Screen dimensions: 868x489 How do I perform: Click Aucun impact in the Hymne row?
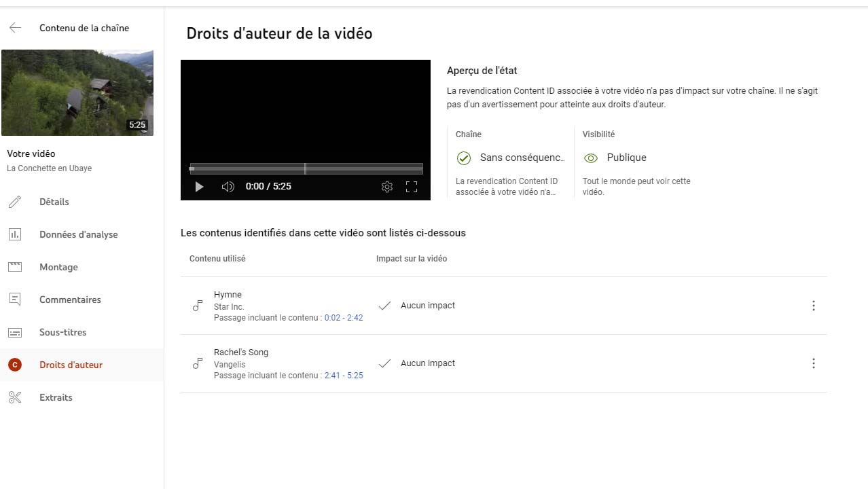click(x=428, y=306)
